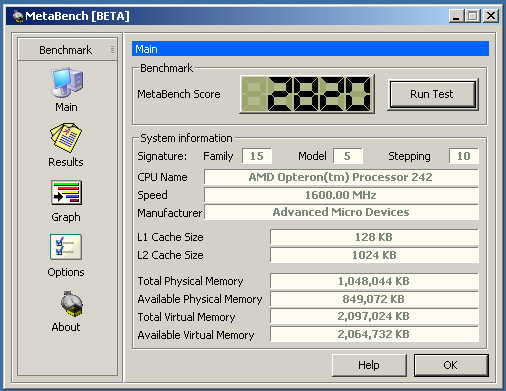Open Help for MetaBench
This screenshot has height=391, width=506.
(369, 365)
